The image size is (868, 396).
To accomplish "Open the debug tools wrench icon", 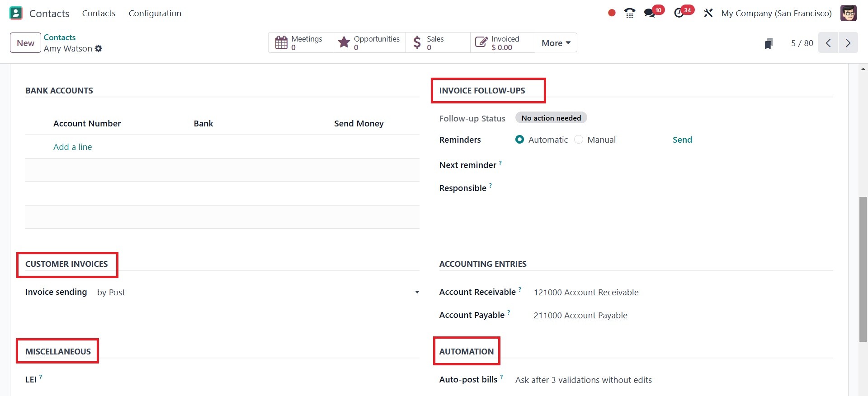I will point(708,13).
